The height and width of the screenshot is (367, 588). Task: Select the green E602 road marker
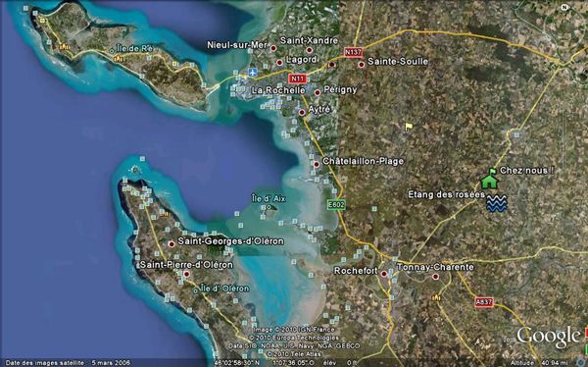click(x=336, y=205)
